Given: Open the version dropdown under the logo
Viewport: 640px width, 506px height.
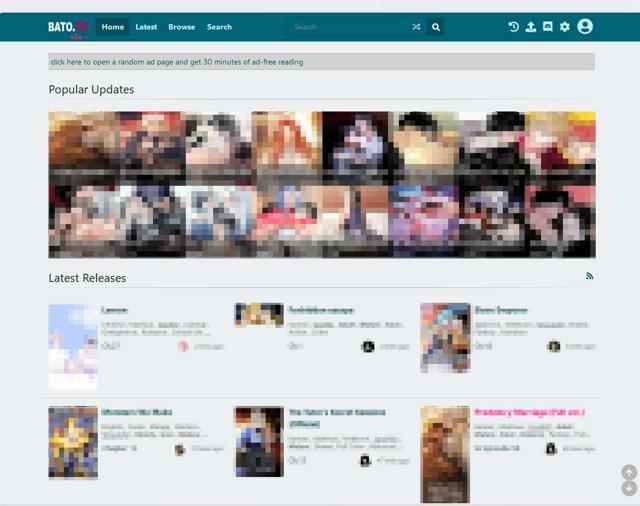Looking at the screenshot, I should [78, 37].
